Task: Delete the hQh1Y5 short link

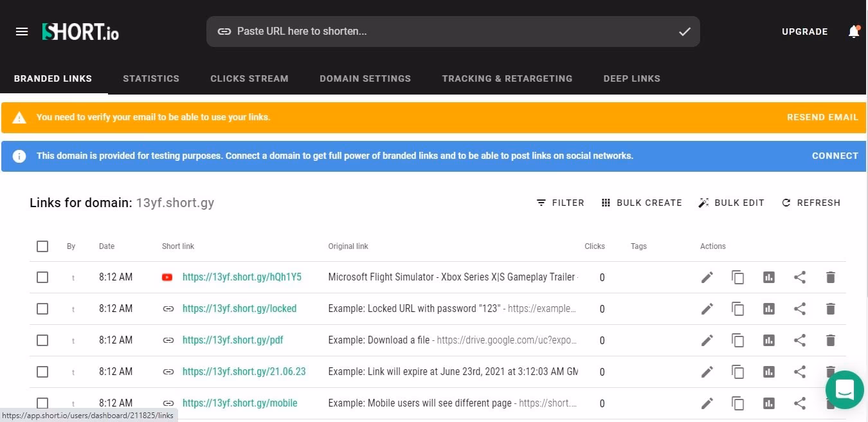Action: tap(830, 277)
